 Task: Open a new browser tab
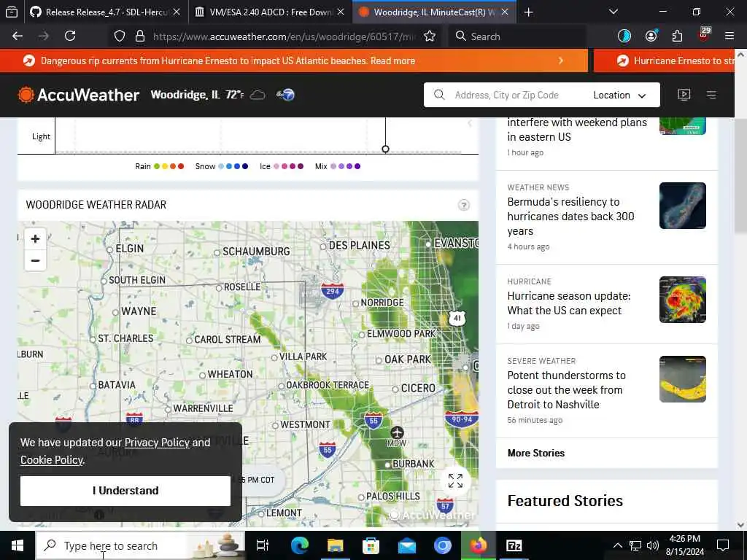(x=528, y=12)
